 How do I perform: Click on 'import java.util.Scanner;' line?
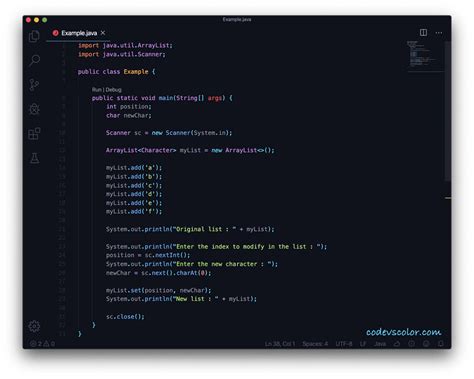click(122, 54)
